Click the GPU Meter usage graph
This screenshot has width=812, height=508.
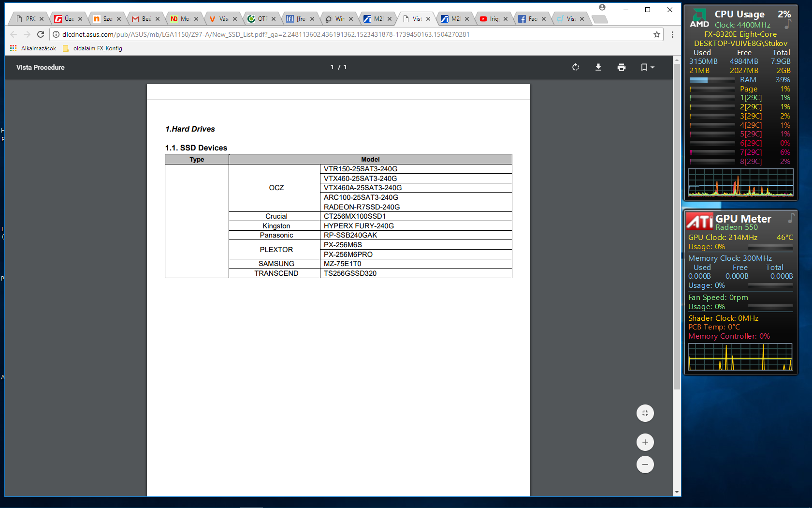(x=740, y=357)
